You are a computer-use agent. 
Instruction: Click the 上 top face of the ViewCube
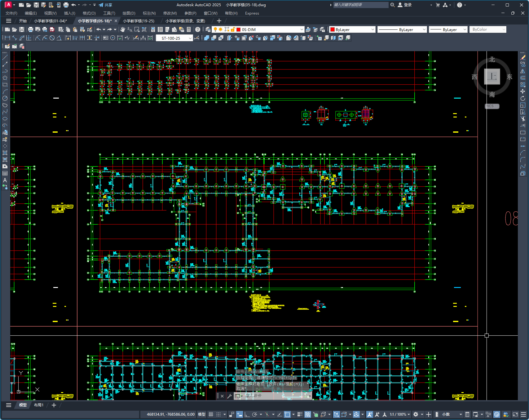click(x=492, y=77)
